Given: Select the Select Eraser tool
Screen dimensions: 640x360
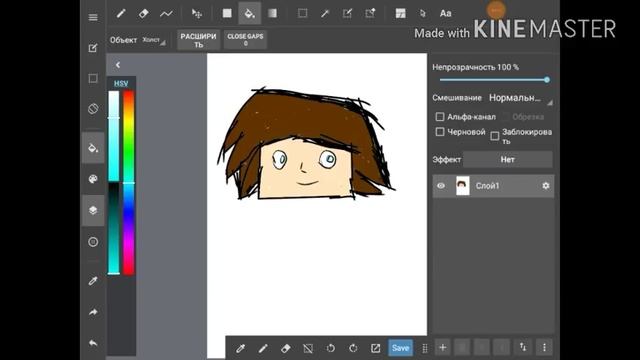Looking at the screenshot, I should pyautogui.click(x=370, y=13).
